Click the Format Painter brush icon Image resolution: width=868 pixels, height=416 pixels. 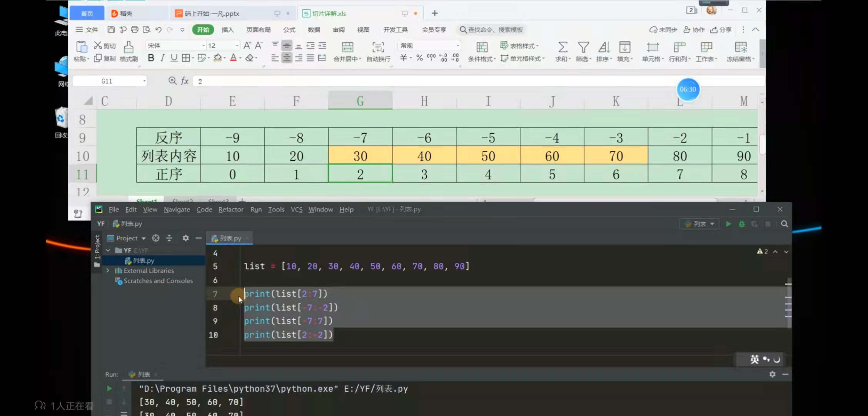point(129,47)
